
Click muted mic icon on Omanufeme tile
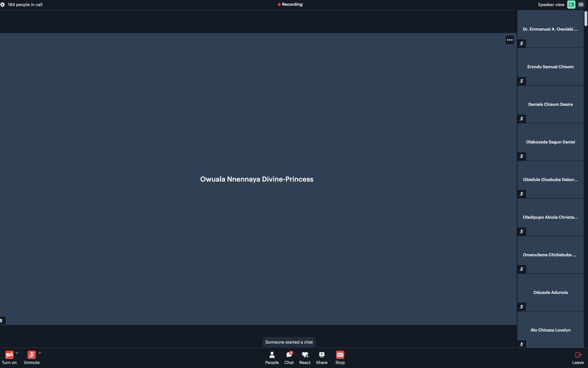pyautogui.click(x=522, y=270)
